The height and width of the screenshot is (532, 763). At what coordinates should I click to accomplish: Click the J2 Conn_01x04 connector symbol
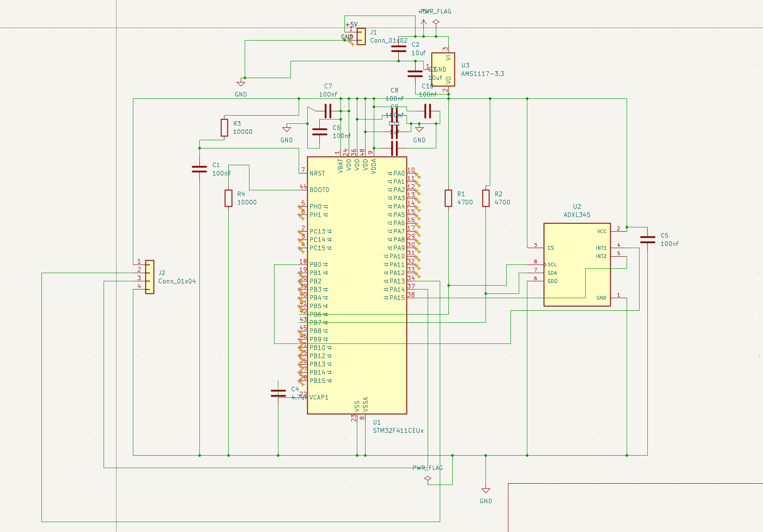pyautogui.click(x=150, y=277)
